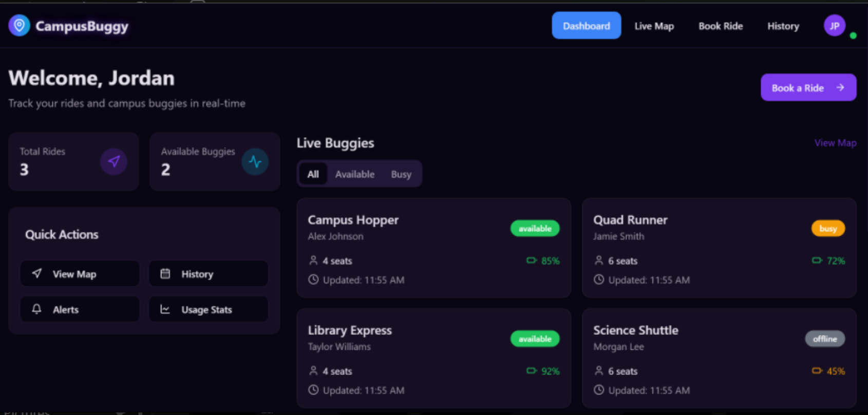Click the Campus Hopper card title
This screenshot has width=868, height=415.
pyautogui.click(x=353, y=220)
